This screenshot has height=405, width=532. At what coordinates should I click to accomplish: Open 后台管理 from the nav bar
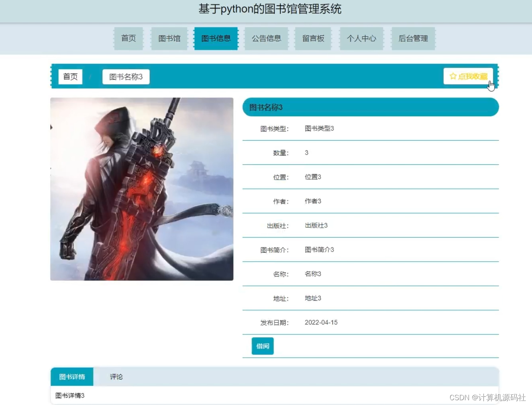413,39
